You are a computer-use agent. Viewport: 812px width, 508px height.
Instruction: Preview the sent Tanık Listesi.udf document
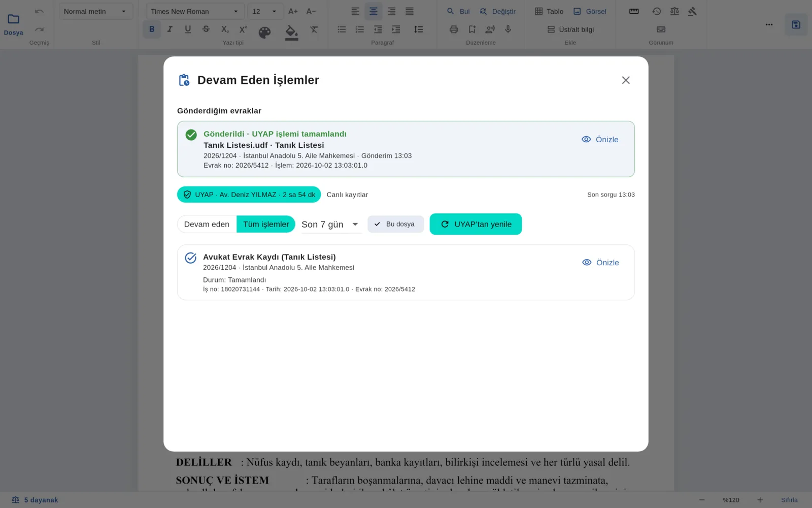(x=600, y=139)
